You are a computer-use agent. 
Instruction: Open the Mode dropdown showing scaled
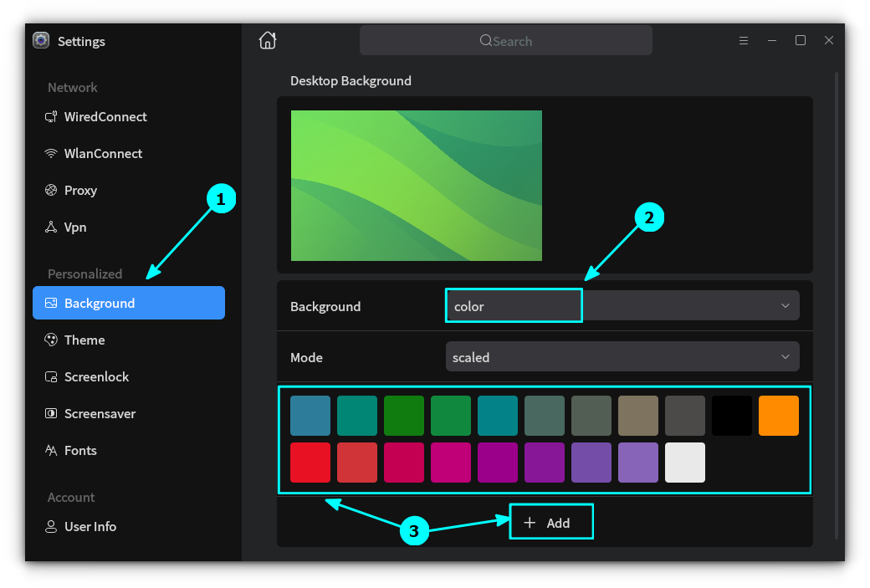pyautogui.click(x=622, y=356)
